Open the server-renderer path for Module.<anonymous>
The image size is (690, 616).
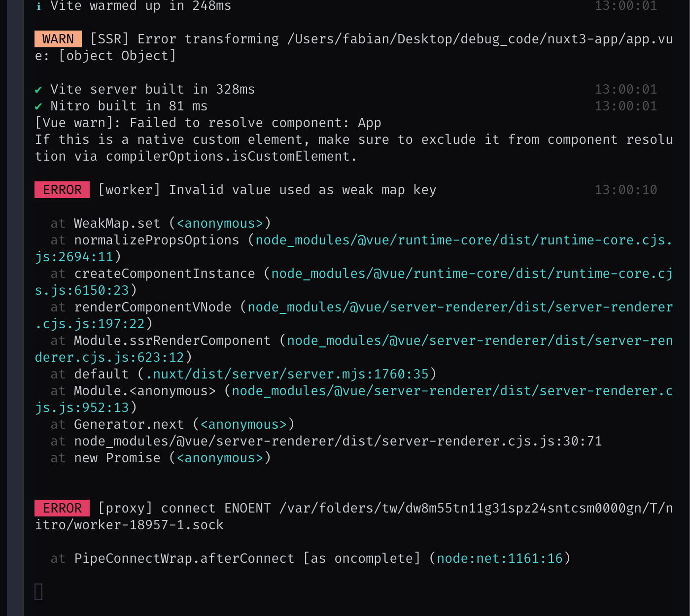452,391
